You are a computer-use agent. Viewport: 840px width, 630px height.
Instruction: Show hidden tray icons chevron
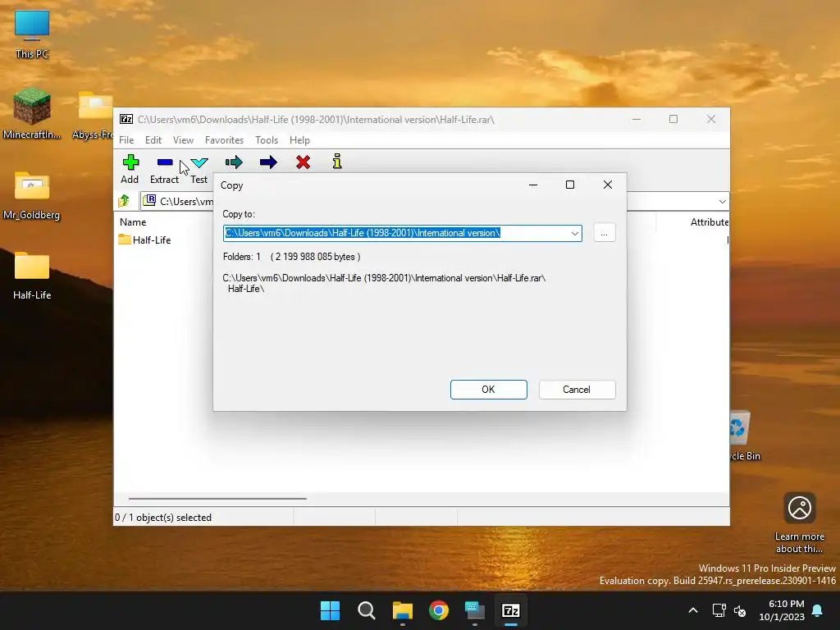[692, 610]
